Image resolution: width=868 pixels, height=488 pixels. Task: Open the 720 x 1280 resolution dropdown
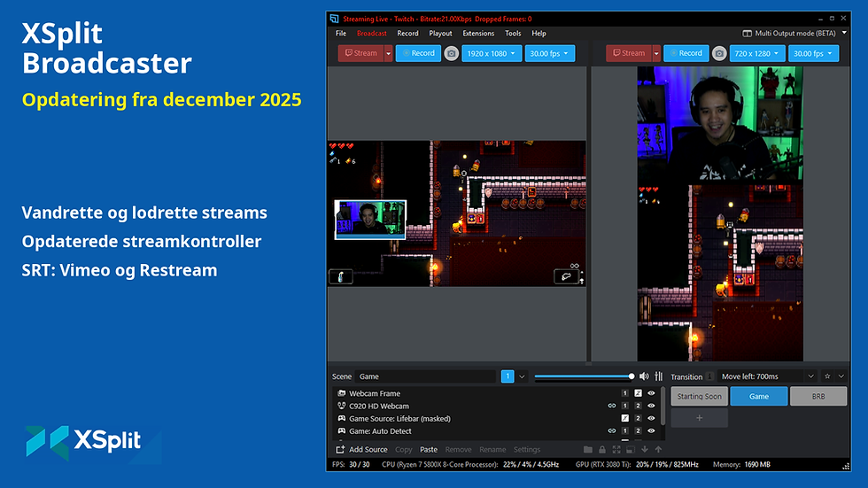click(756, 54)
